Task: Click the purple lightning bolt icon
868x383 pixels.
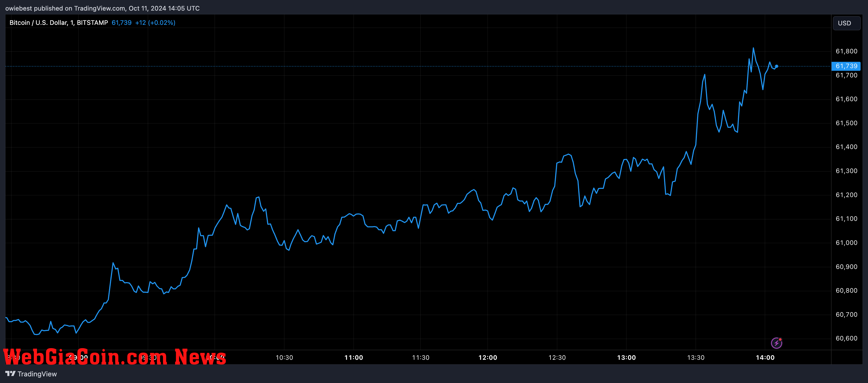Action: pyautogui.click(x=776, y=343)
